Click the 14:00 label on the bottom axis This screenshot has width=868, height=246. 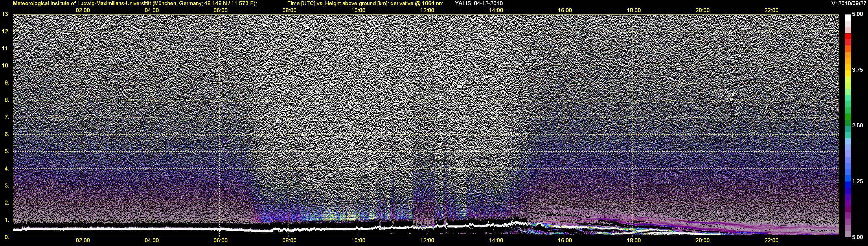pyautogui.click(x=496, y=241)
